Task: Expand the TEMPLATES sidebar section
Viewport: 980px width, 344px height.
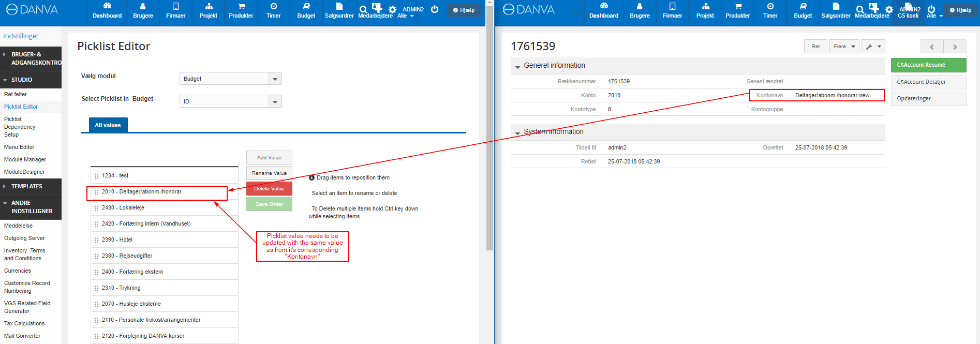Action: 27,186
